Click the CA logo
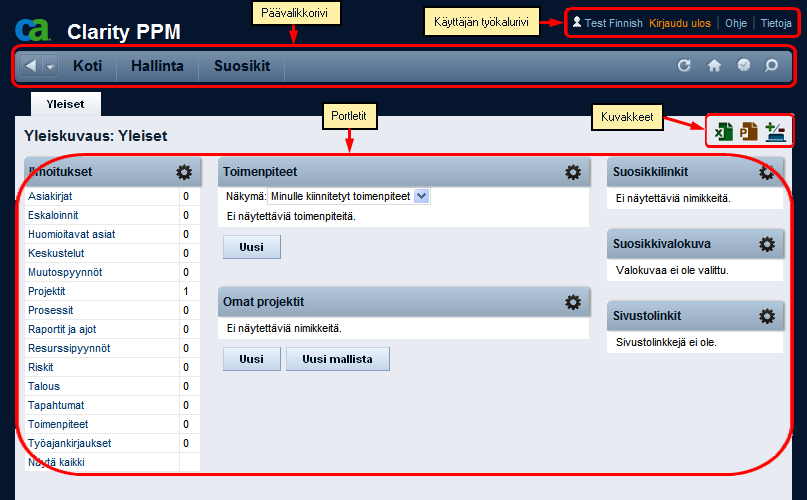Image resolution: width=807 pixels, height=500 pixels. pyautogui.click(x=32, y=30)
